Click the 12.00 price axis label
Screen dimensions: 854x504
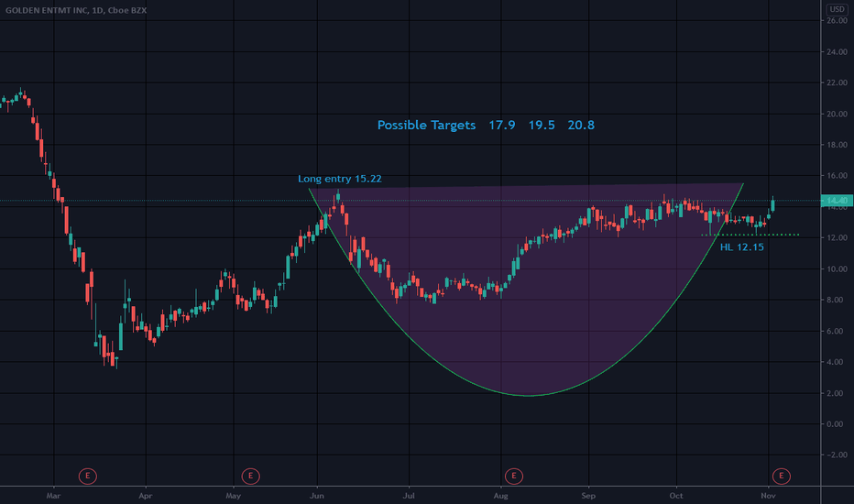click(x=838, y=238)
